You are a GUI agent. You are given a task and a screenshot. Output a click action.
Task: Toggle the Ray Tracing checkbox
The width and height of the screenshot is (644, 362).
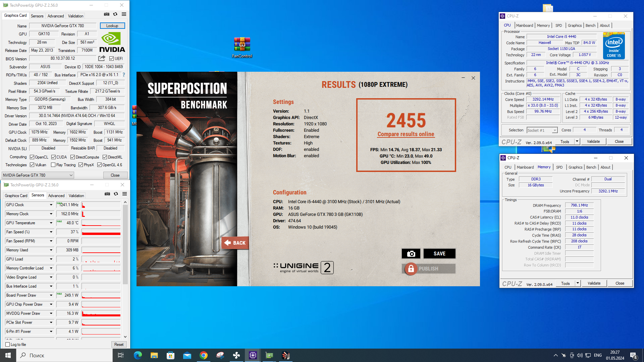53,165
